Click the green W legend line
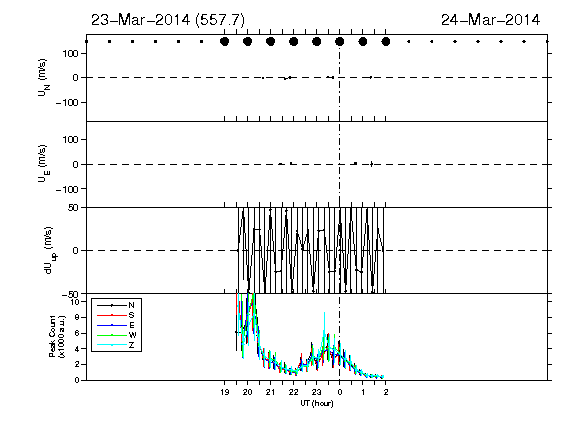This screenshot has height=432, width=576. pos(112,335)
